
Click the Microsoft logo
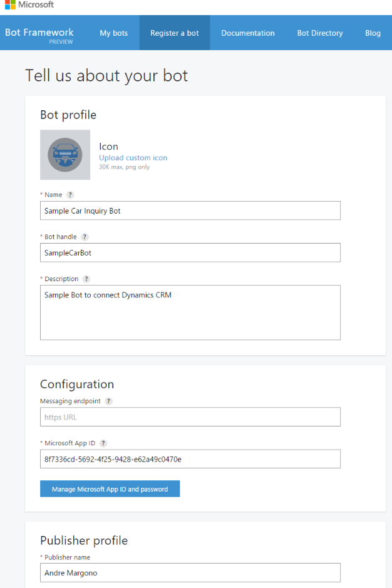[x=29, y=5]
